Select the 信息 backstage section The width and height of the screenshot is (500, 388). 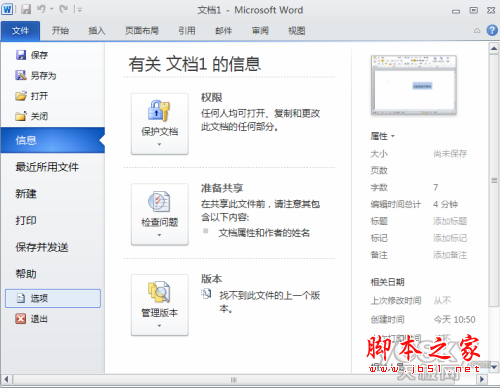click(x=53, y=140)
